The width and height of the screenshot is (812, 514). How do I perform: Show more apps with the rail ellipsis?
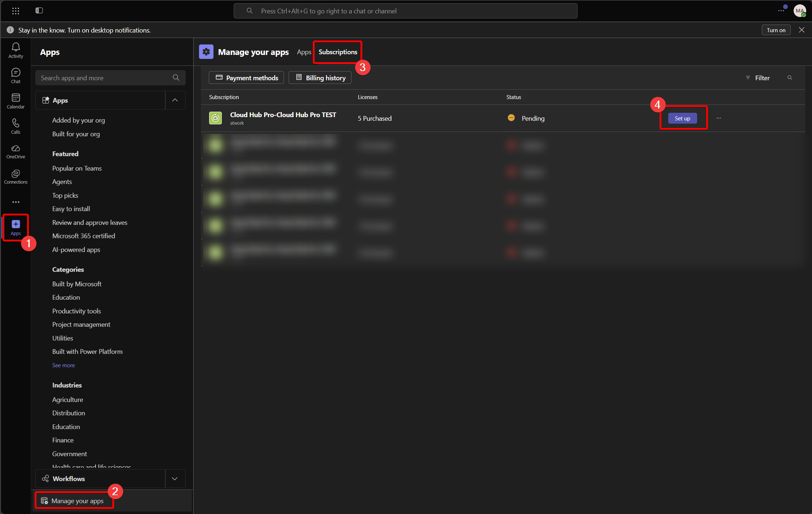pyautogui.click(x=16, y=202)
